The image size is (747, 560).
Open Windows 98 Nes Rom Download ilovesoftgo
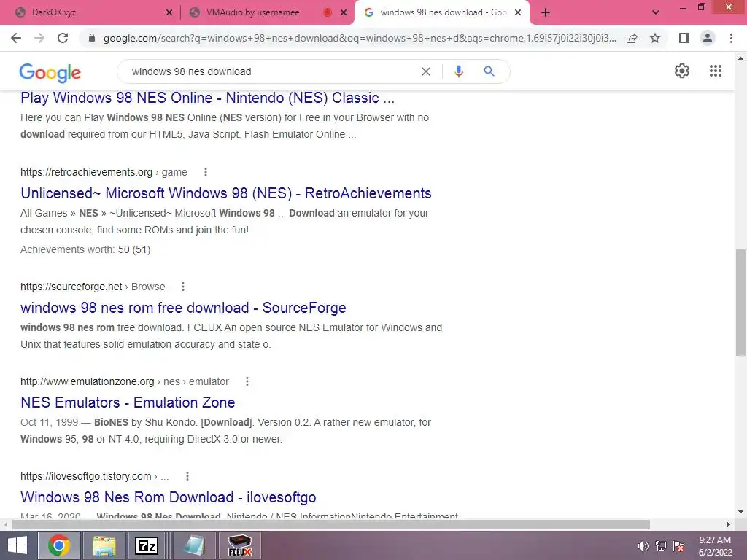(169, 497)
